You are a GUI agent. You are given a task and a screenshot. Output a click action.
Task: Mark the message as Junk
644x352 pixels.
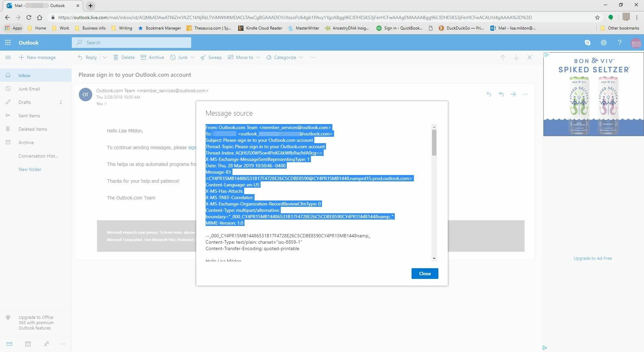click(x=179, y=57)
